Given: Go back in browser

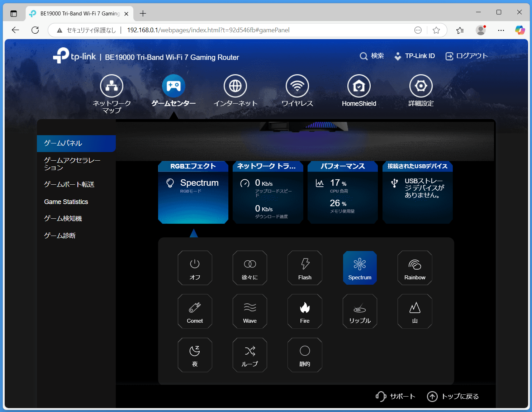Looking at the screenshot, I should (15, 30).
